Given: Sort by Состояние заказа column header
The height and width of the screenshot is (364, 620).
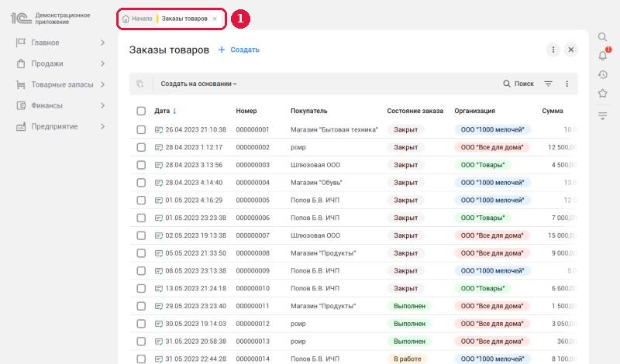Looking at the screenshot, I should (415, 111).
